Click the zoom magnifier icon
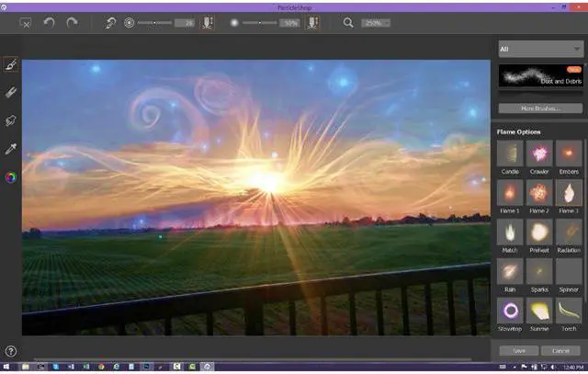Screen dimensions: 588x374 click(348, 23)
